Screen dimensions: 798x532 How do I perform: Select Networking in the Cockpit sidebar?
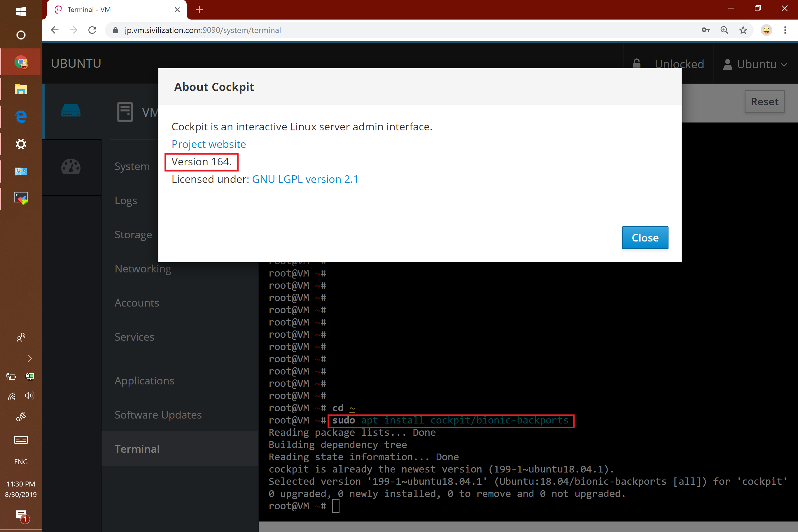click(143, 268)
